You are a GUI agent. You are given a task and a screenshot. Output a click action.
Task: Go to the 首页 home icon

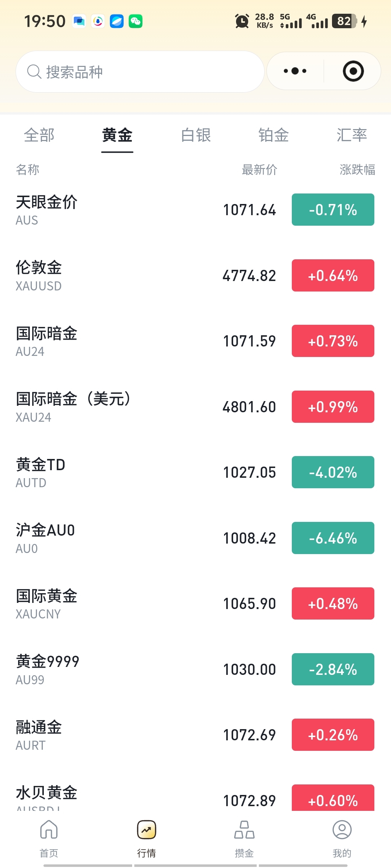coord(49,830)
